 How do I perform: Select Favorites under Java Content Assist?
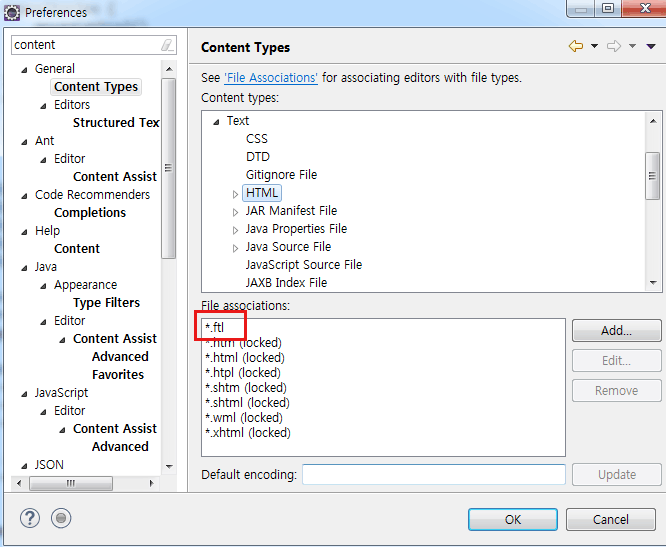click(x=118, y=375)
